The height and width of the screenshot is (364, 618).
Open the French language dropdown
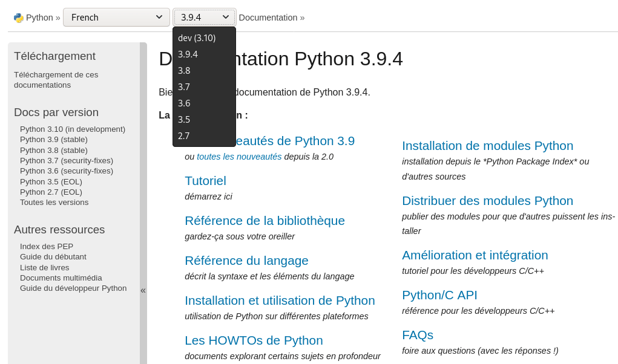pyautogui.click(x=116, y=18)
